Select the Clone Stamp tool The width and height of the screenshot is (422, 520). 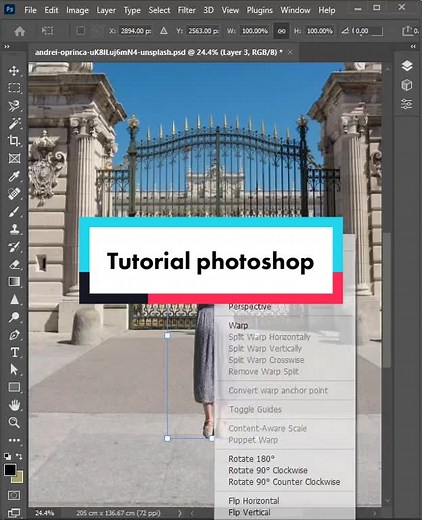pos(14,229)
